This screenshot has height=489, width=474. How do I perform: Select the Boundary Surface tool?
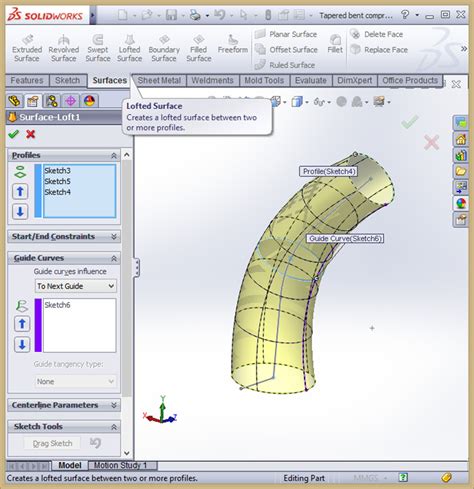[x=164, y=49]
